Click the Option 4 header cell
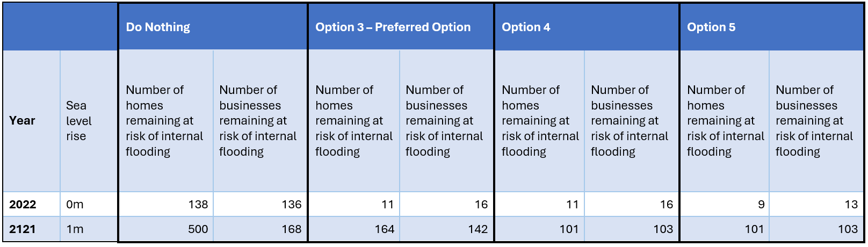Viewport: 868px width, 247px height. pyautogui.click(x=526, y=27)
